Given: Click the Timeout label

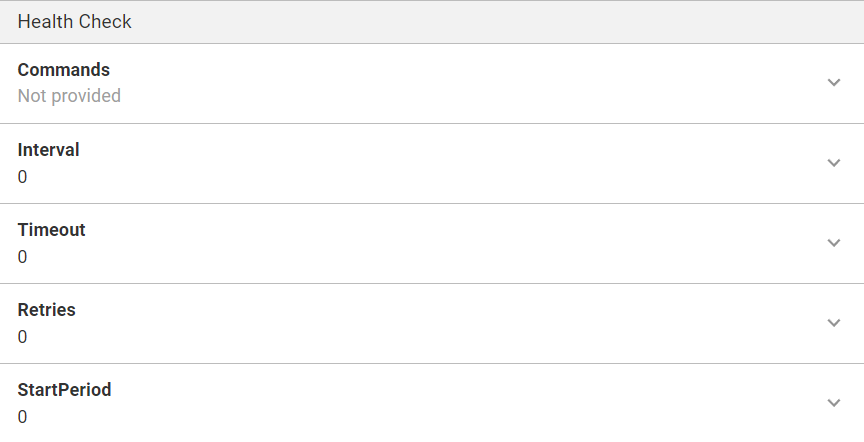Looking at the screenshot, I should point(52,230).
